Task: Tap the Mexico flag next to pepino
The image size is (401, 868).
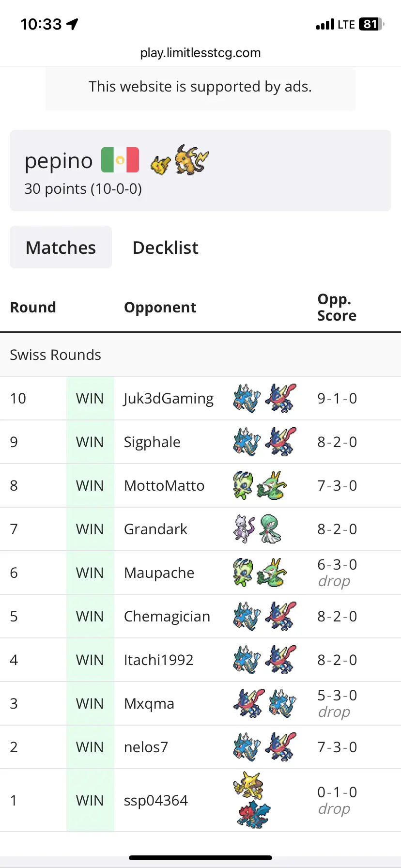Action: coord(120,160)
